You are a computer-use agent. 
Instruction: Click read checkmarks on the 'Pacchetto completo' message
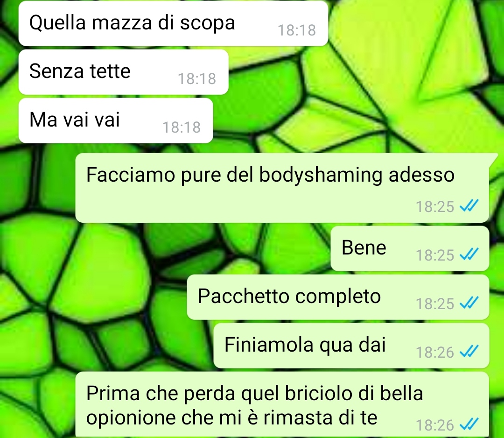pos(469,303)
